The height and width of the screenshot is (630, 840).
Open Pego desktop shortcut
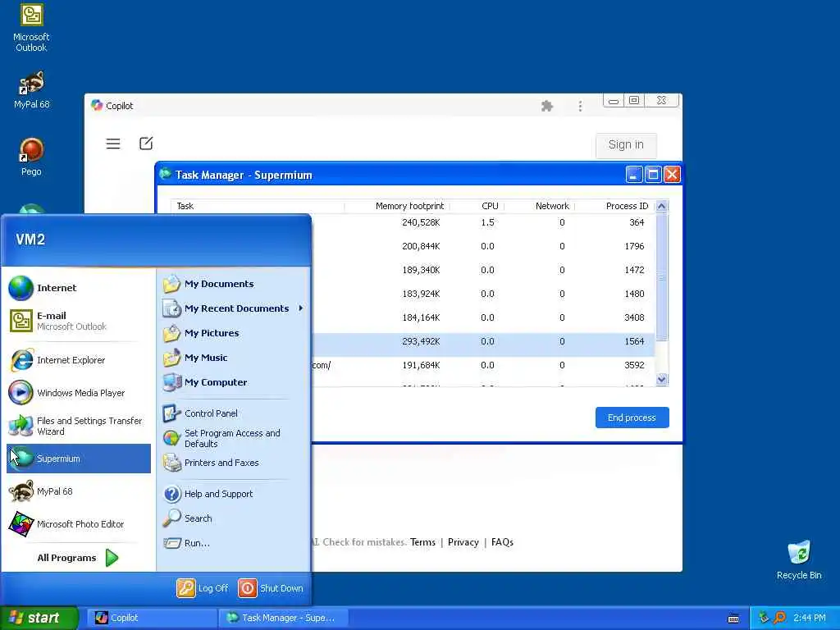31,157
